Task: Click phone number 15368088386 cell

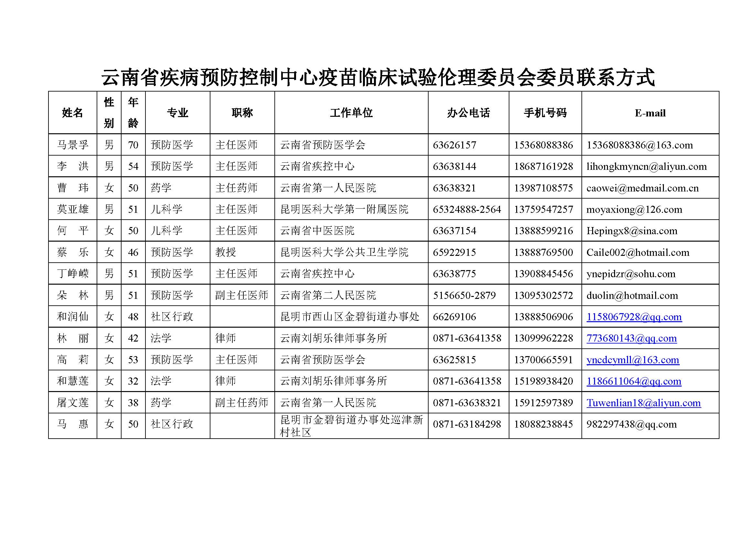Action: click(x=543, y=145)
